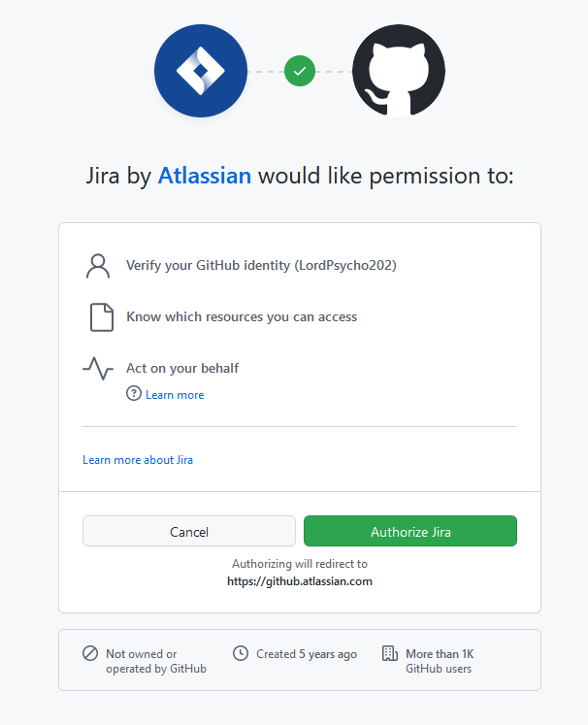Click the Jira logo icon
This screenshot has height=725, width=588.
(201, 71)
